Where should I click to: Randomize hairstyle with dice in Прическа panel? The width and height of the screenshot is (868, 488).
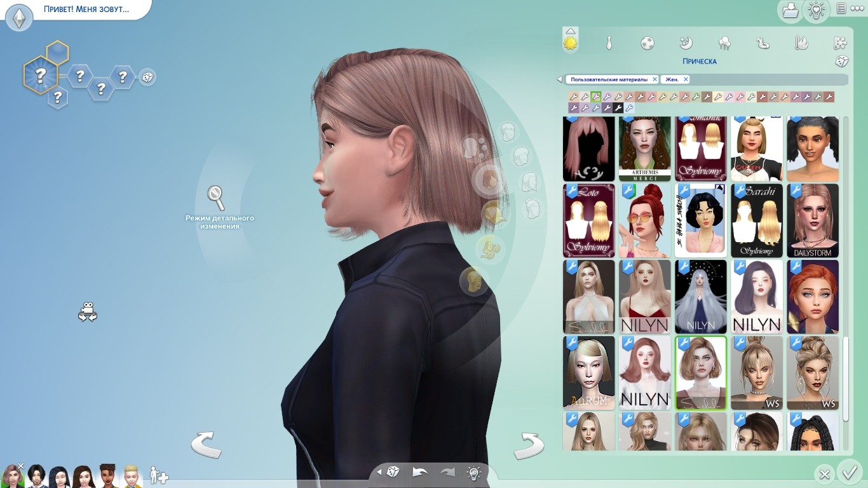pos(841,61)
